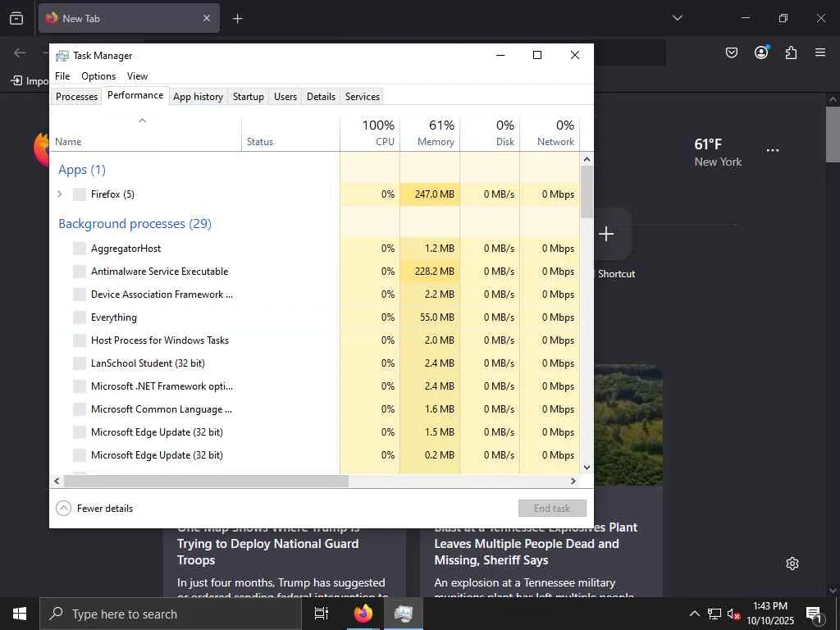This screenshot has width=840, height=630.
Task: Close the New Tab in Firefox
Action: 207,18
